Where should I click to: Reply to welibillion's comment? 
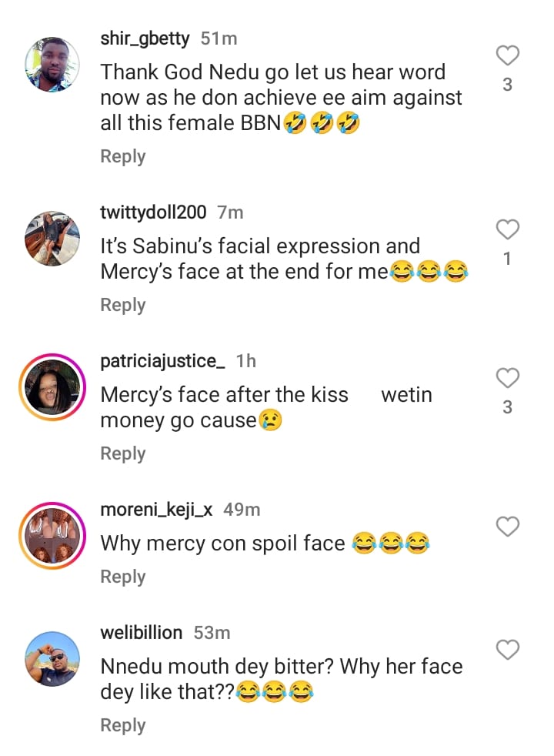(x=123, y=725)
